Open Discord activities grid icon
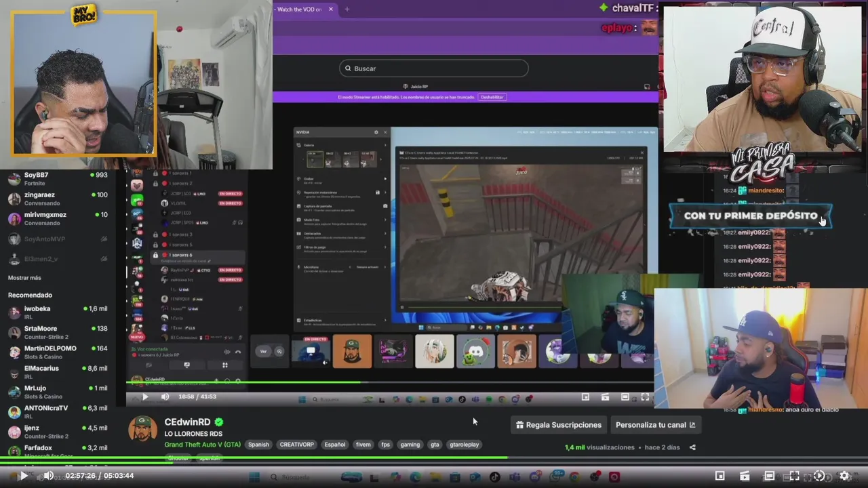This screenshot has width=868, height=488. (225, 365)
